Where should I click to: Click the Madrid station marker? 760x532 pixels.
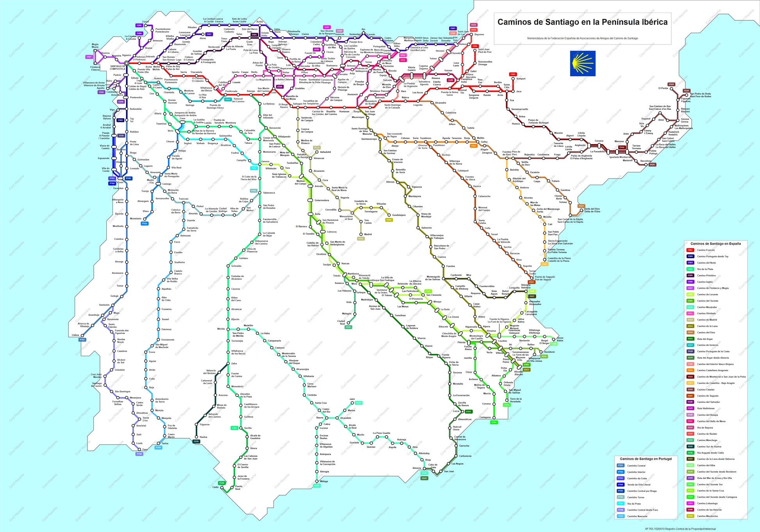(361, 234)
